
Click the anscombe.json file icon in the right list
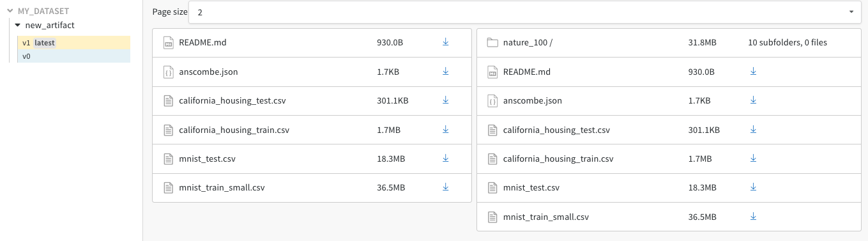tap(492, 101)
